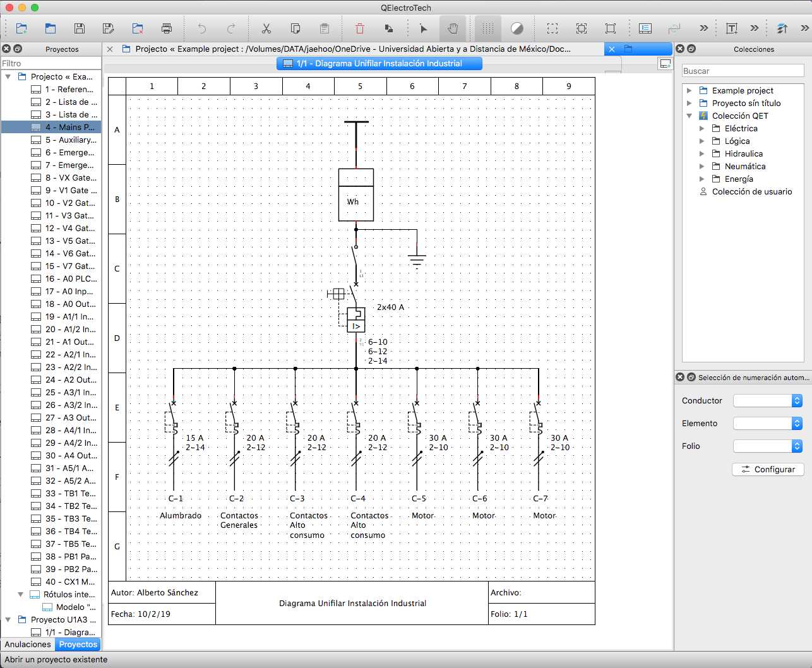This screenshot has width=812, height=668.
Task: Collapse the Proyecto U1A3 tree node
Action: 8,619
